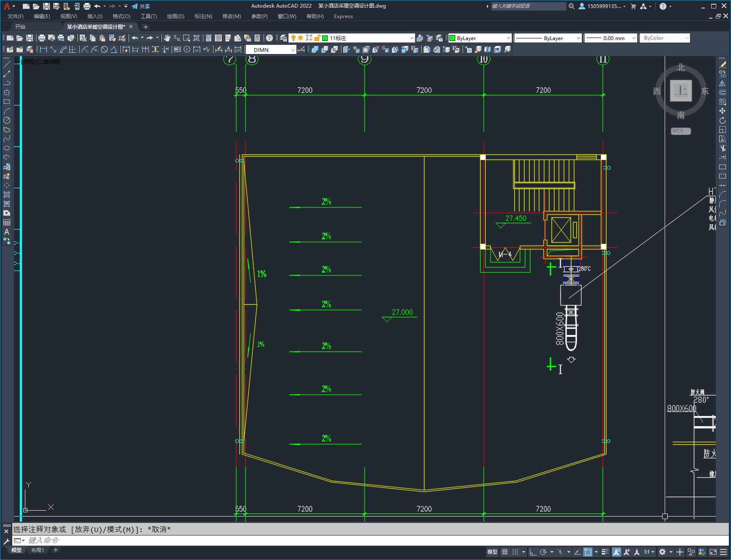Viewport: 731px width, 560px height.
Task: Click the Help question mark icon in toolbar
Action: [x=269, y=38]
